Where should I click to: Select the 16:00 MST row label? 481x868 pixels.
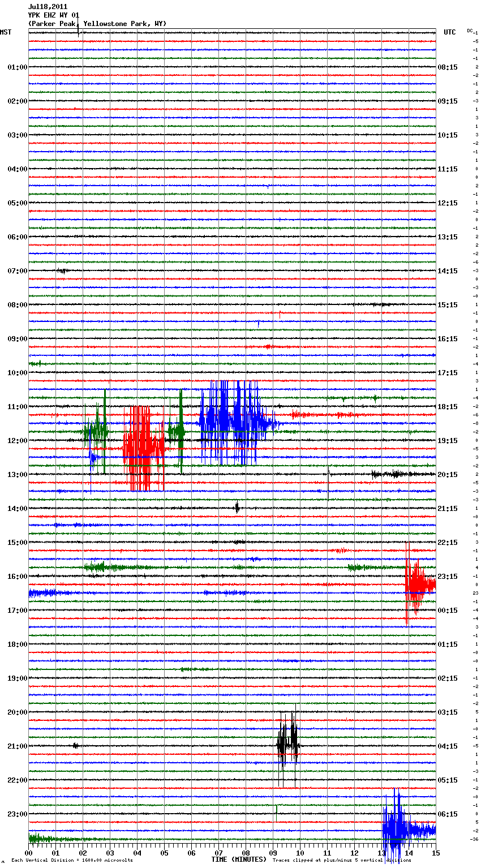click(x=18, y=577)
